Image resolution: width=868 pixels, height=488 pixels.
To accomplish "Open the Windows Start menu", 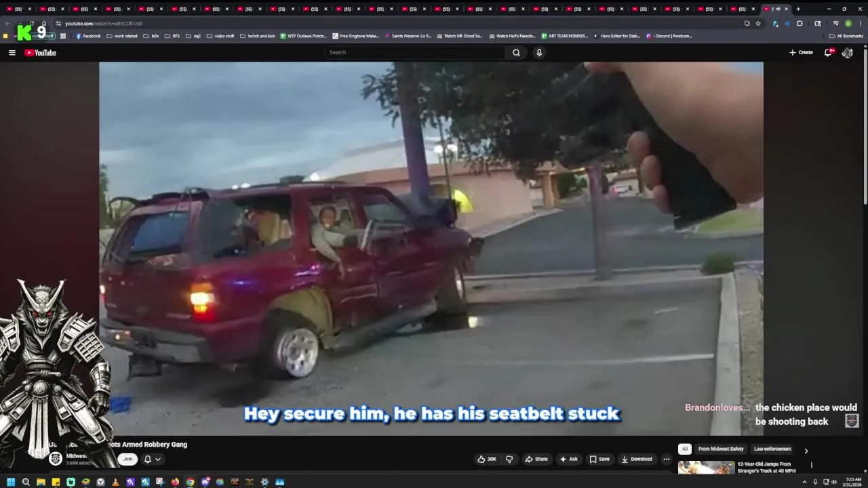I will [x=10, y=482].
